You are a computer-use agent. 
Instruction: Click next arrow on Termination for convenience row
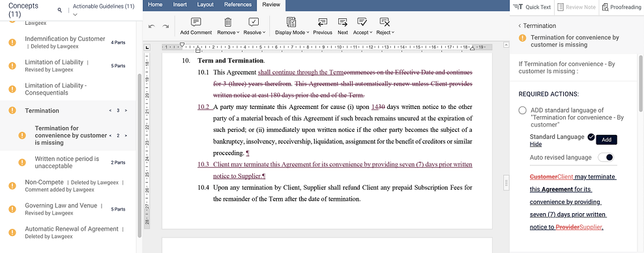[126, 136]
